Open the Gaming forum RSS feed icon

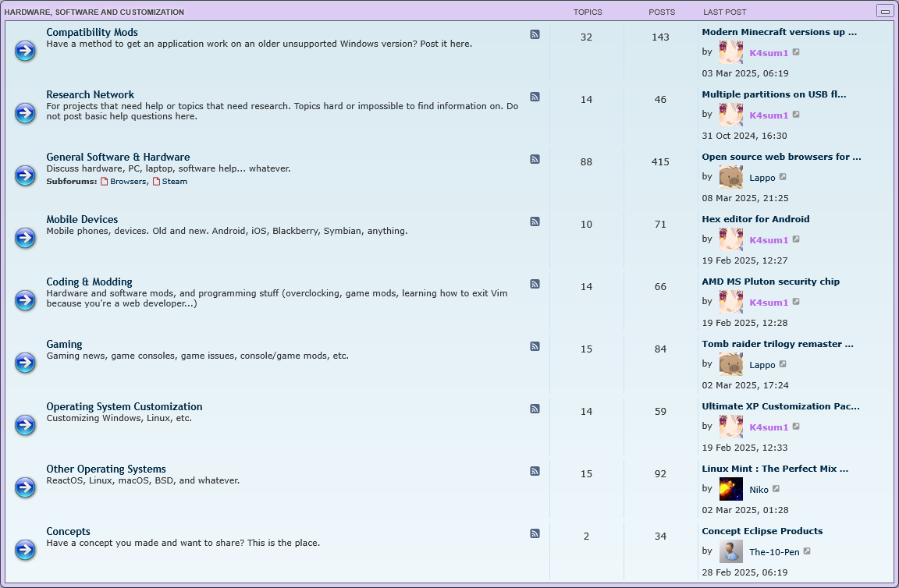[535, 346]
